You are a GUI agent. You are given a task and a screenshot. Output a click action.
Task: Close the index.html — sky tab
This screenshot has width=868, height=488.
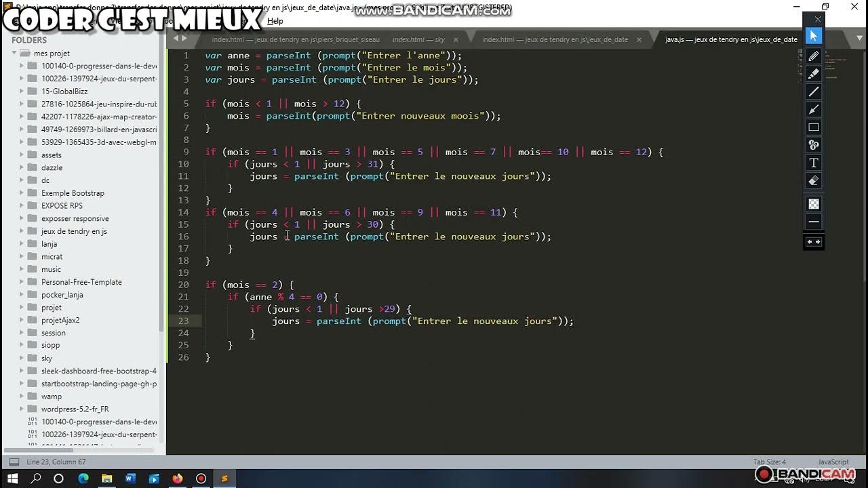[x=456, y=40]
